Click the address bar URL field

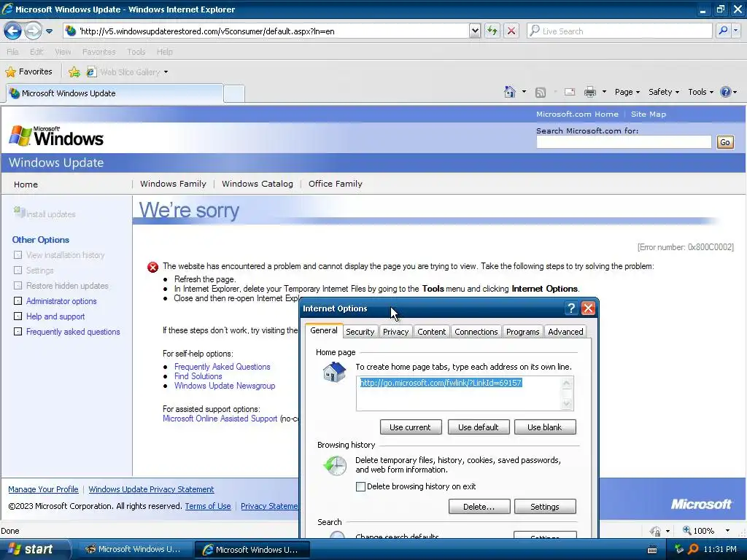pyautogui.click(x=267, y=31)
